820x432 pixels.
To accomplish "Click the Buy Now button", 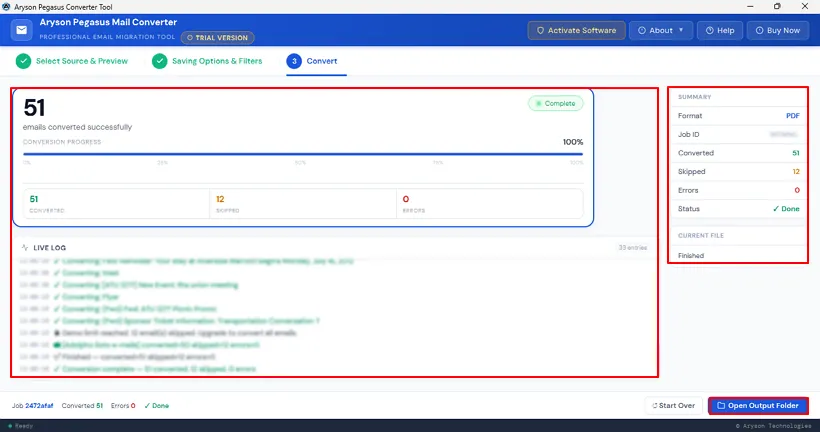I will [778, 30].
